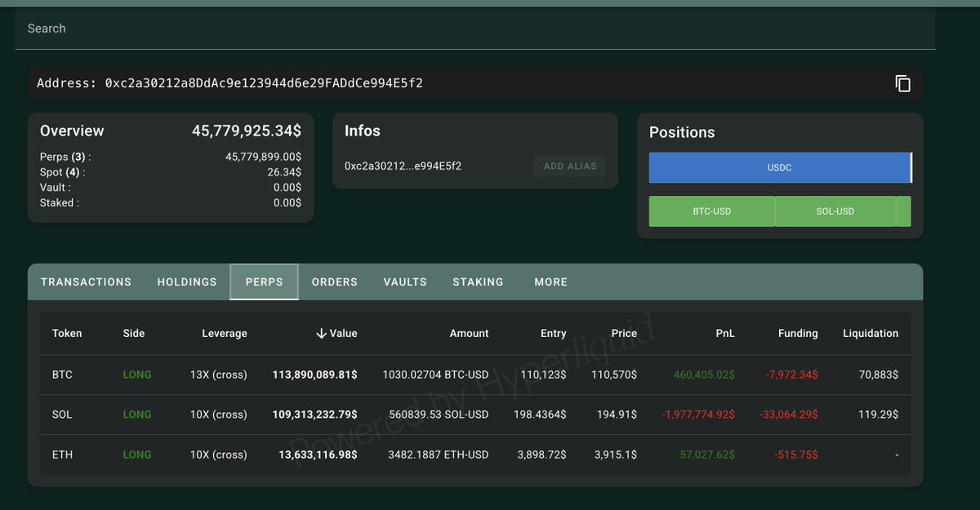Screen dimensions: 980x510
Task: Click the ETH PnL 57,027.62$
Action: point(707,455)
